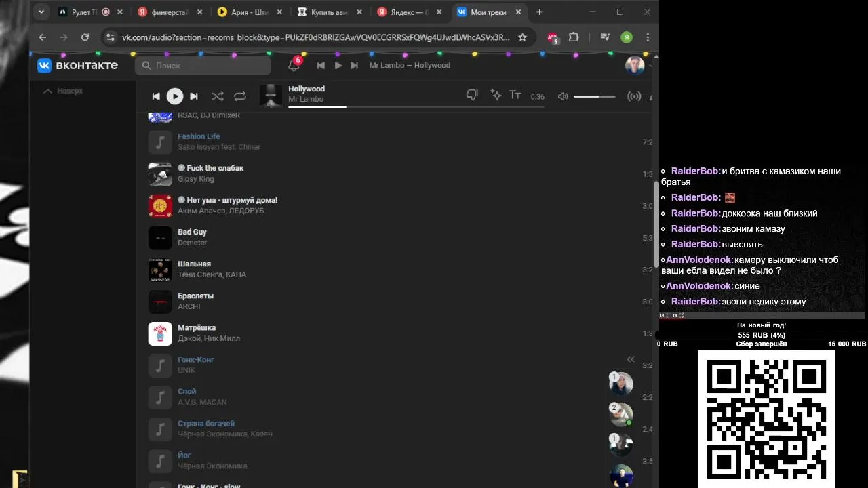Open a new browser tab
The height and width of the screenshot is (488, 868).
click(x=540, y=12)
